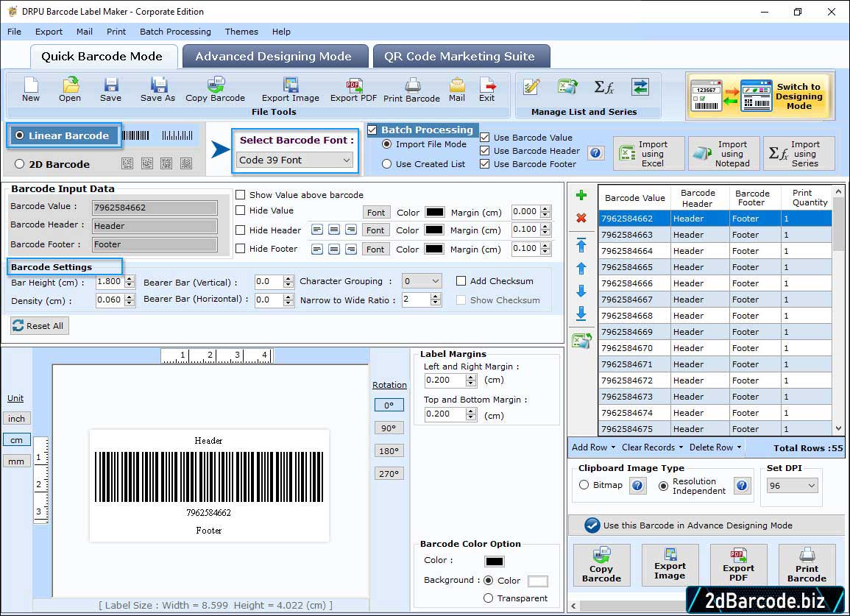The height and width of the screenshot is (616, 850).
Task: Click Switch to Designing Mode button
Action: pyautogui.click(x=760, y=96)
